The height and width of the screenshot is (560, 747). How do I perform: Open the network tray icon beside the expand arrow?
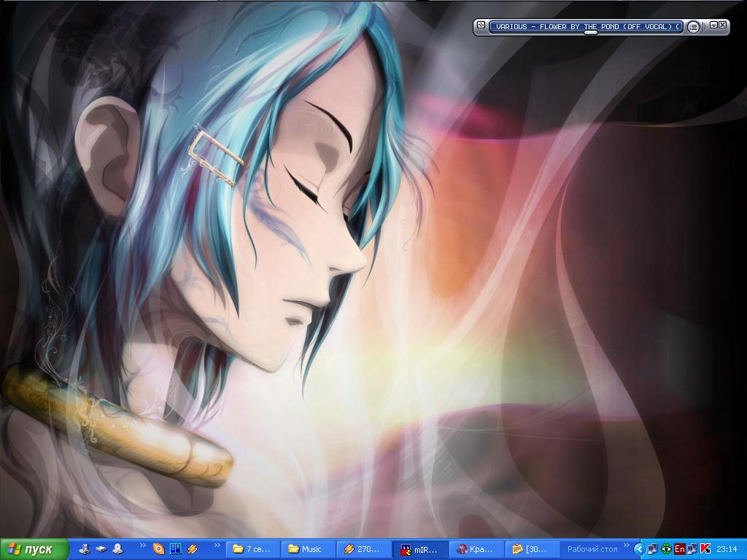[653, 549]
